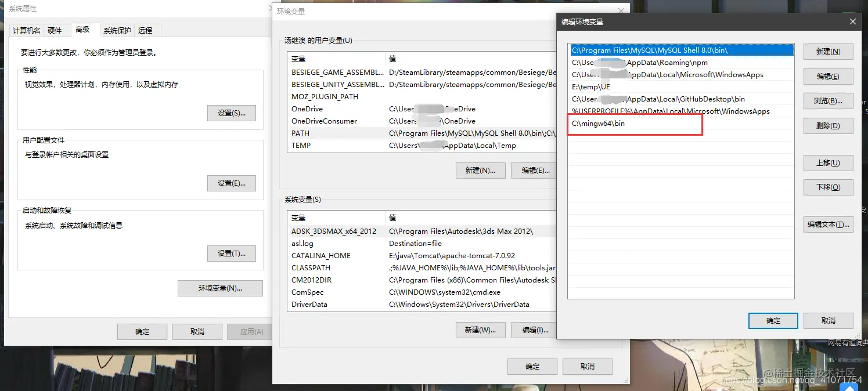Select the AppData\Roaming\npm path entry
Viewport: 868px width, 391px height.
click(681, 63)
